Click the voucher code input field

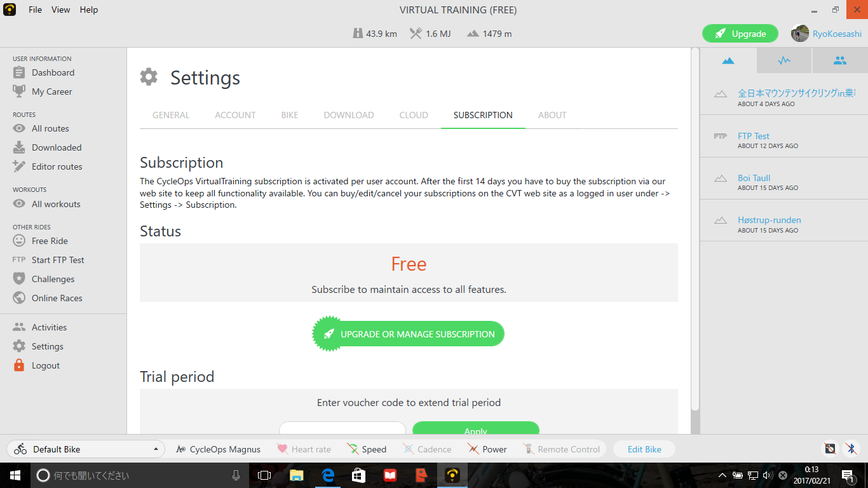(342, 429)
